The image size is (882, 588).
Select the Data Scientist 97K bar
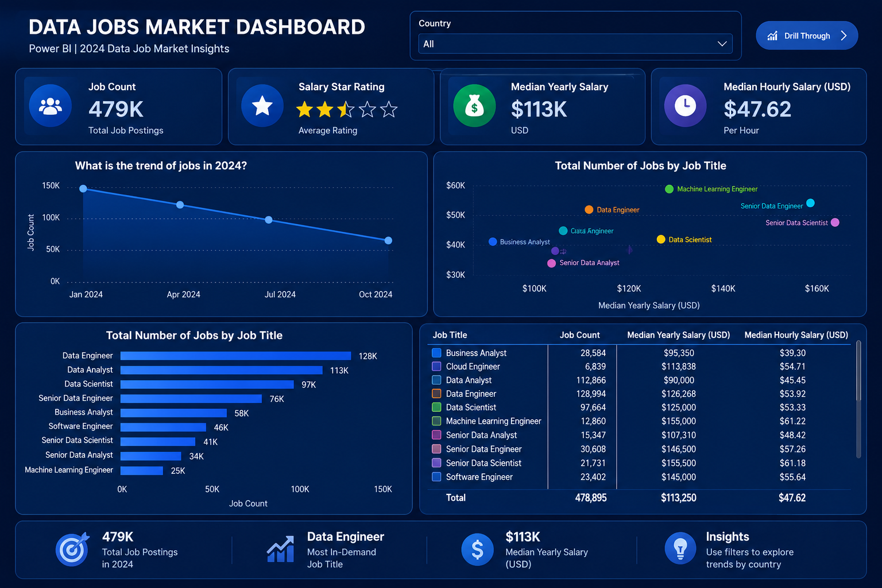tap(207, 385)
